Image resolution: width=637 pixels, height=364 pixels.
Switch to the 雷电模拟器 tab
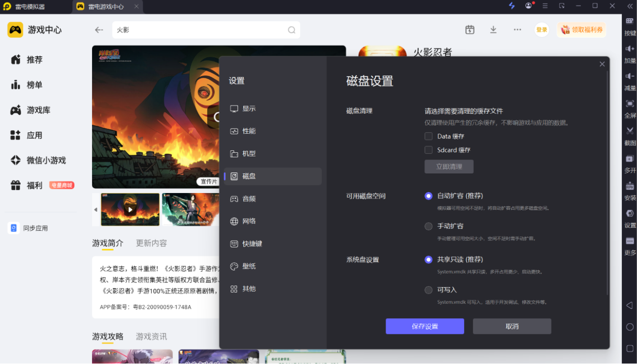[x=29, y=7]
